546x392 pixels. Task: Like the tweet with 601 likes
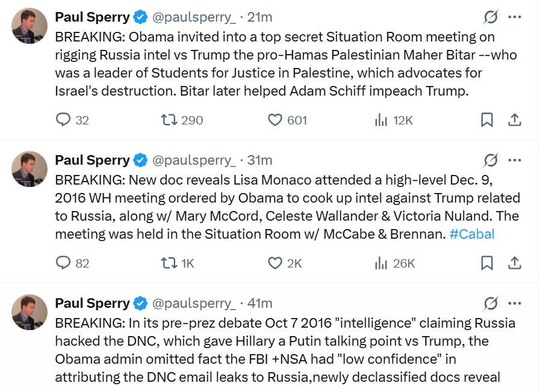[275, 120]
